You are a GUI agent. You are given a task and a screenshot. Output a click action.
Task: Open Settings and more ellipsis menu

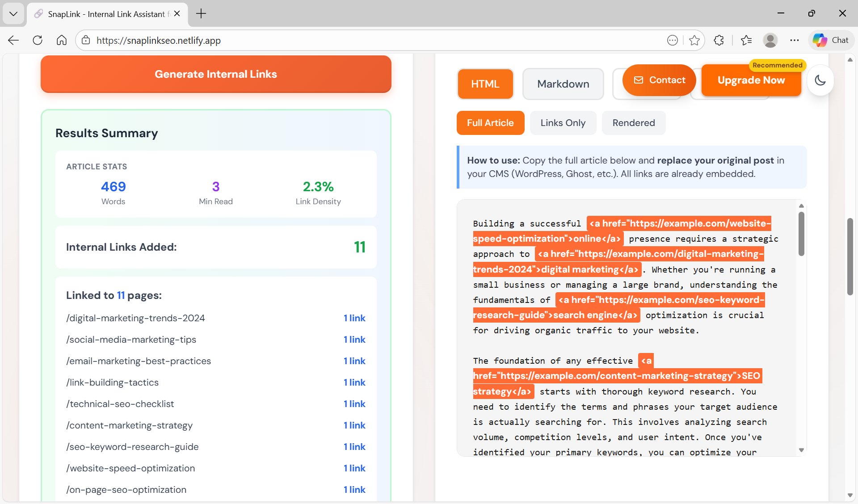[794, 40]
